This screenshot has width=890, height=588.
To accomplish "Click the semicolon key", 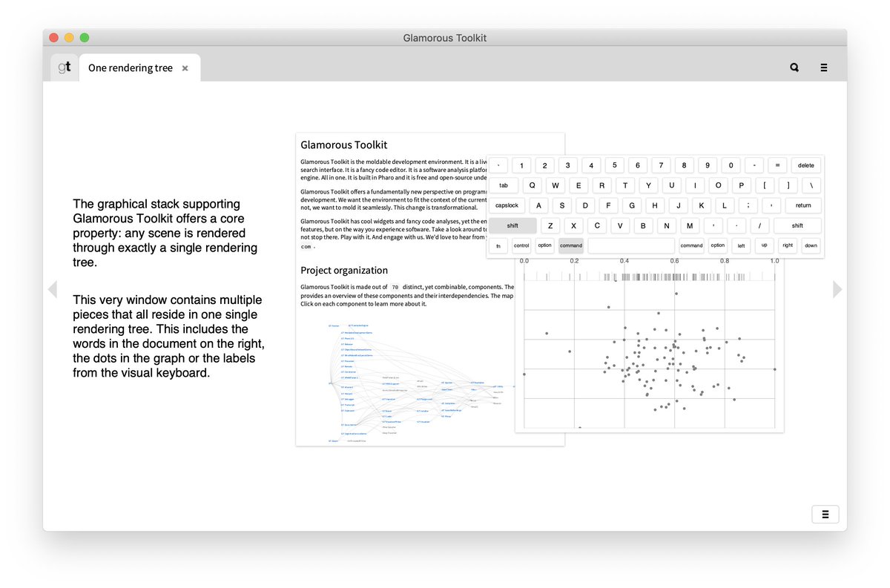I will pyautogui.click(x=748, y=205).
